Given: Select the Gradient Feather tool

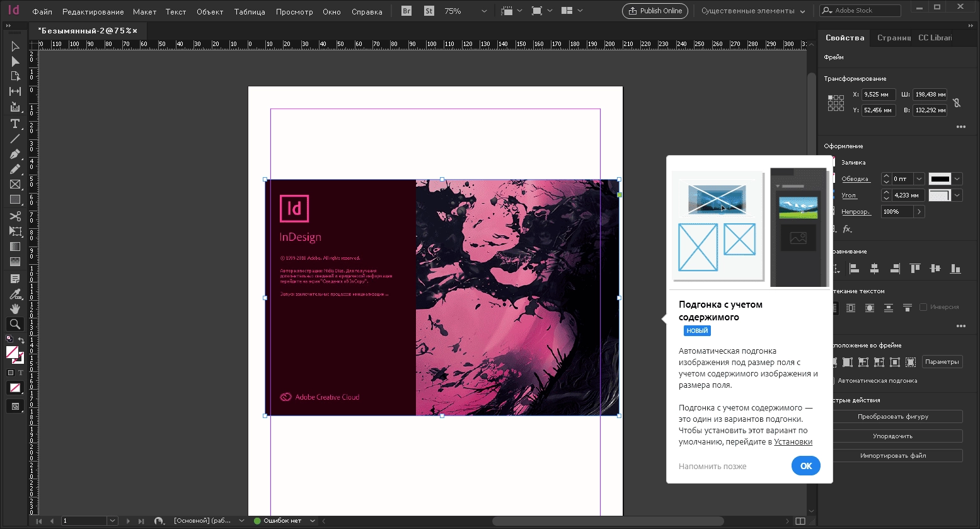Looking at the screenshot, I should 15,262.
